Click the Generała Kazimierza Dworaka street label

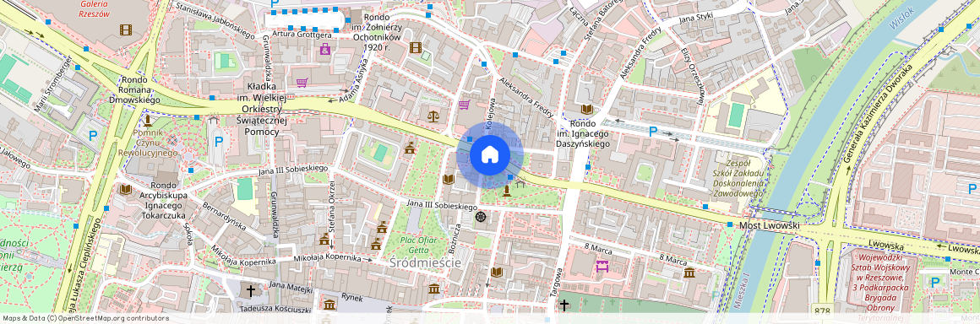878,114
